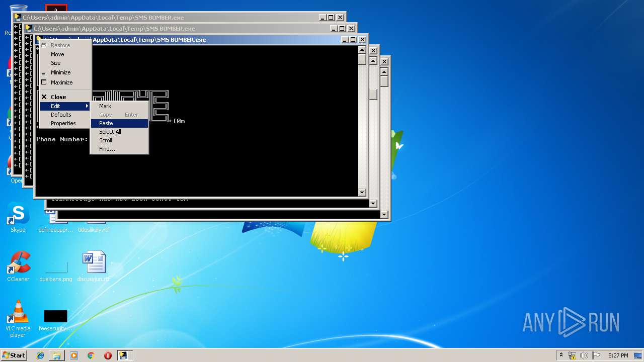Click the rearmost console's system menu icon
644x362 pixels.
[18, 18]
